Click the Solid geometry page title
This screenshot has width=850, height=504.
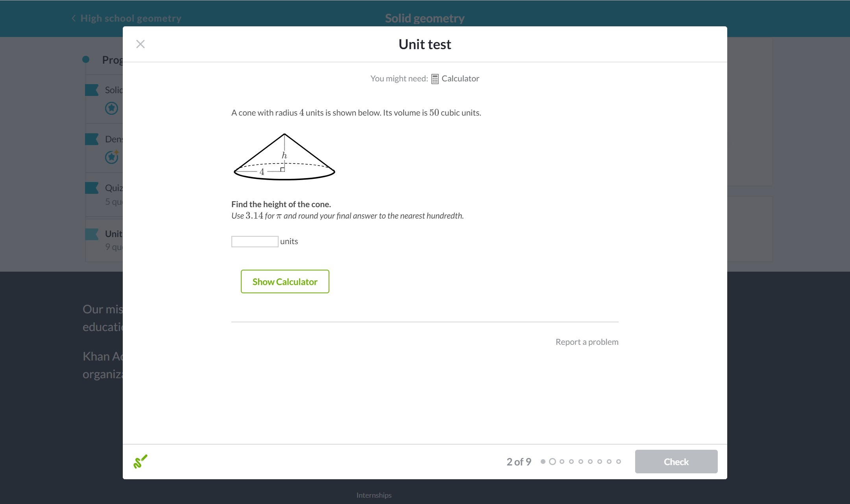pyautogui.click(x=425, y=18)
